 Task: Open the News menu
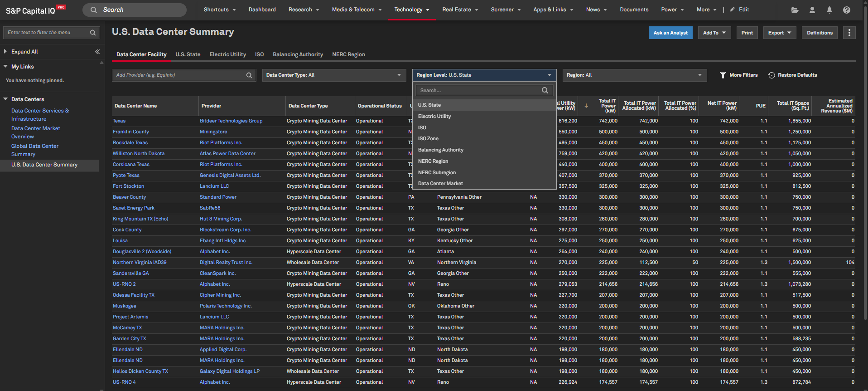[x=596, y=10]
